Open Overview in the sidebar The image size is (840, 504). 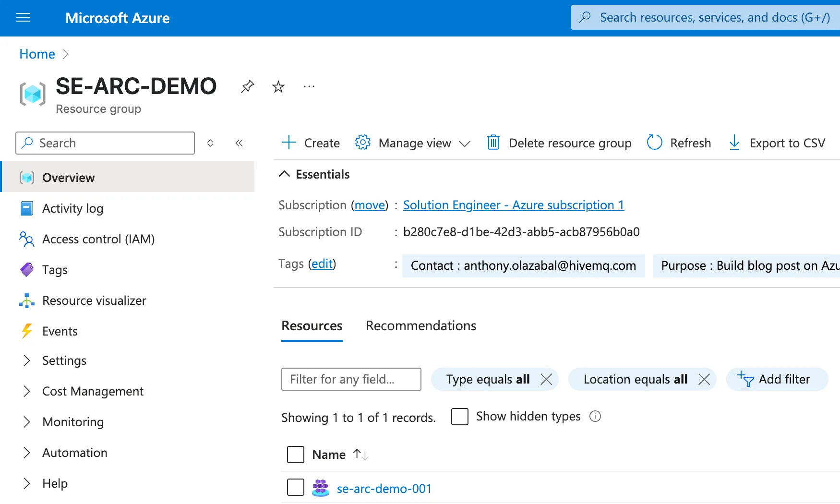tap(128, 177)
